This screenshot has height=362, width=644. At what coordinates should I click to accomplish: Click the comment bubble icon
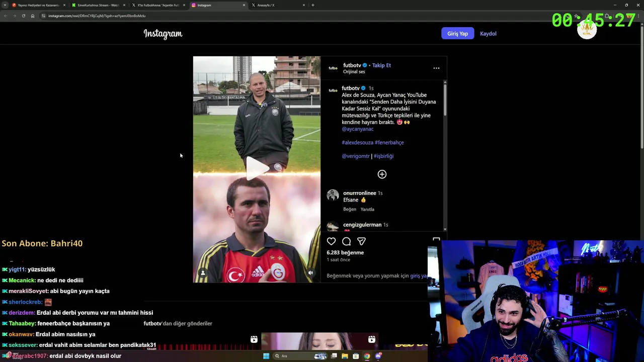(x=346, y=241)
